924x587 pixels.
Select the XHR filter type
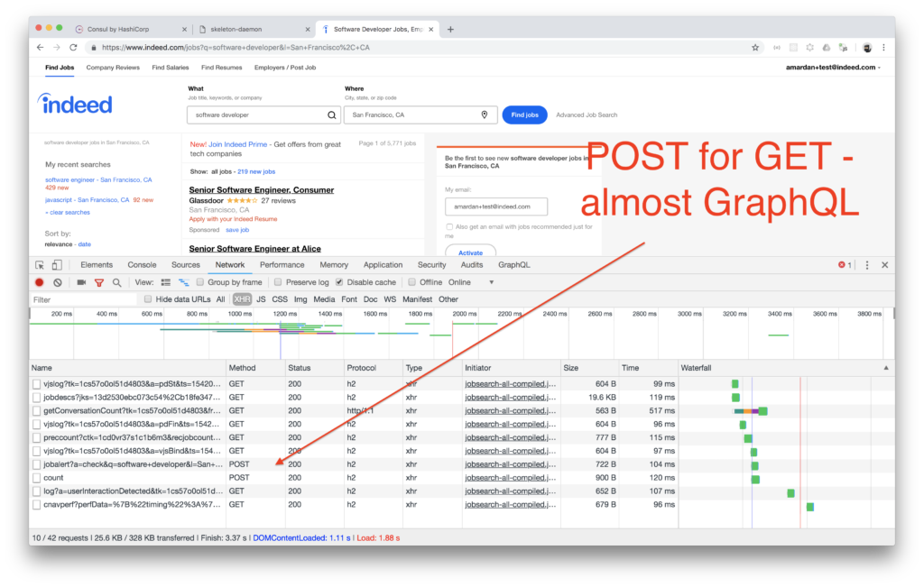(242, 299)
